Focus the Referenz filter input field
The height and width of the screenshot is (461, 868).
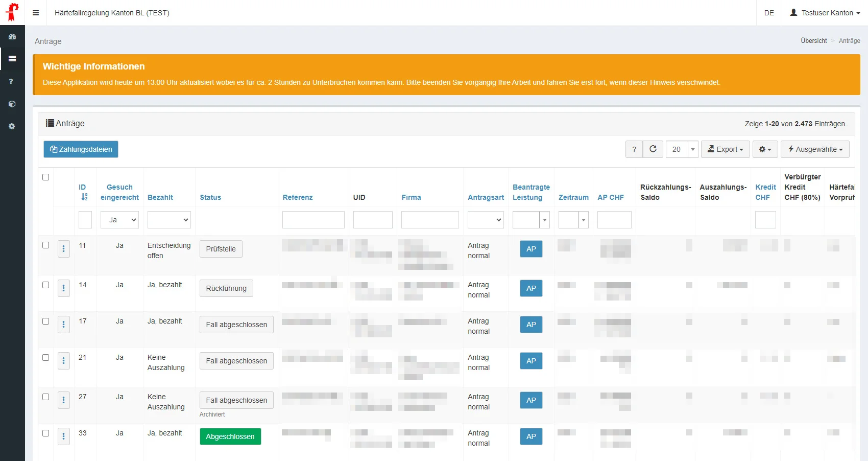pyautogui.click(x=314, y=220)
